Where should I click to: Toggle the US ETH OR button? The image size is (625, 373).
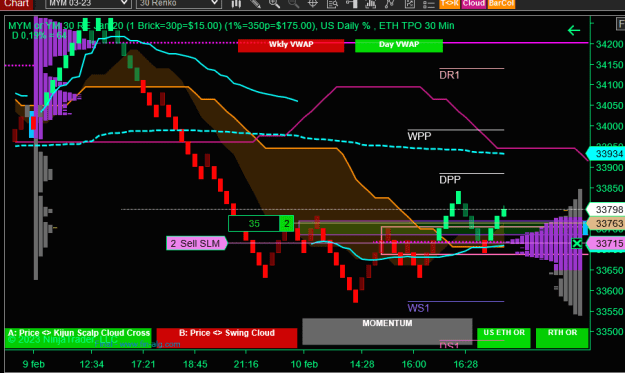(x=504, y=338)
